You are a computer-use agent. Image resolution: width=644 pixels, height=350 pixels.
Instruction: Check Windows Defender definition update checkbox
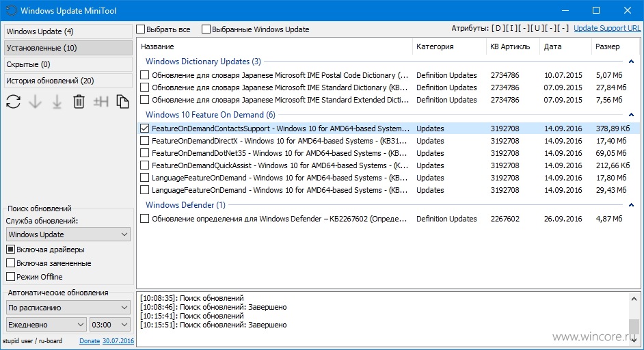coord(144,219)
